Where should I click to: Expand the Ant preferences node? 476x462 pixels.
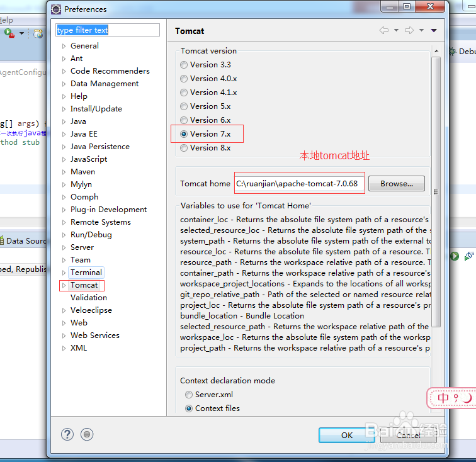pos(64,59)
